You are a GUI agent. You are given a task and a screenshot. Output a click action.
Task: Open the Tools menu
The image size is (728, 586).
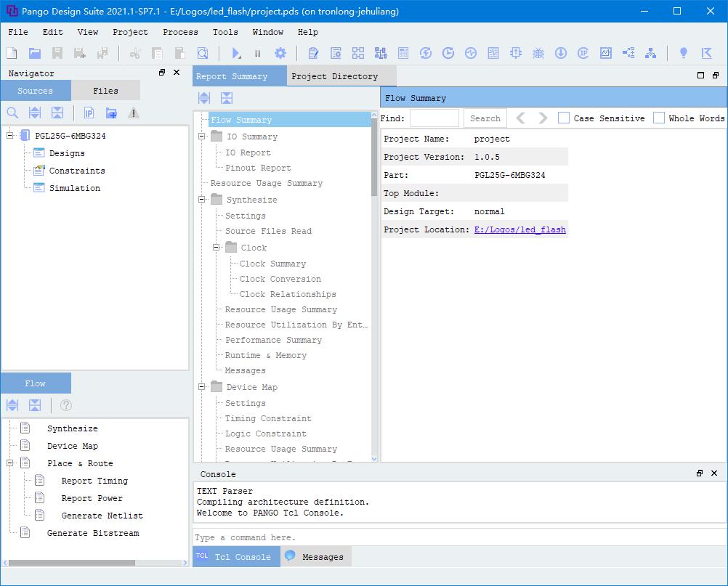[225, 32]
